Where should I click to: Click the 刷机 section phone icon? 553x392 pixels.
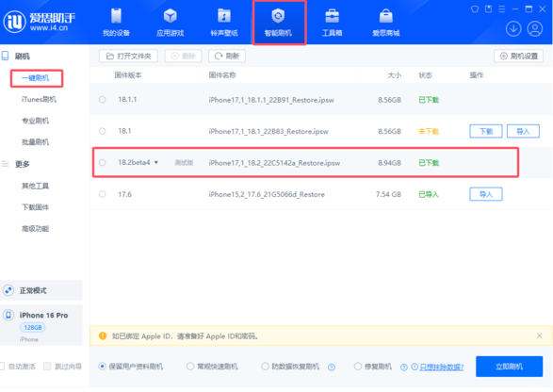pyautogui.click(x=6, y=57)
